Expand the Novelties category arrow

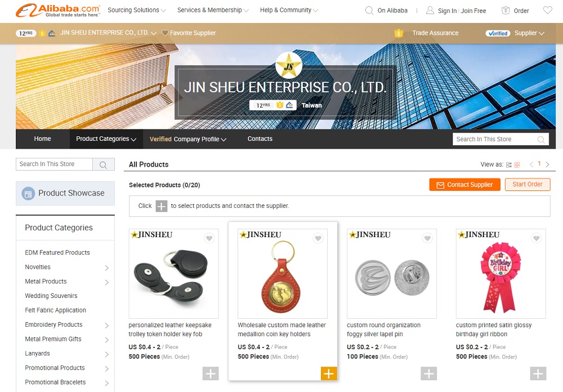pyautogui.click(x=106, y=268)
